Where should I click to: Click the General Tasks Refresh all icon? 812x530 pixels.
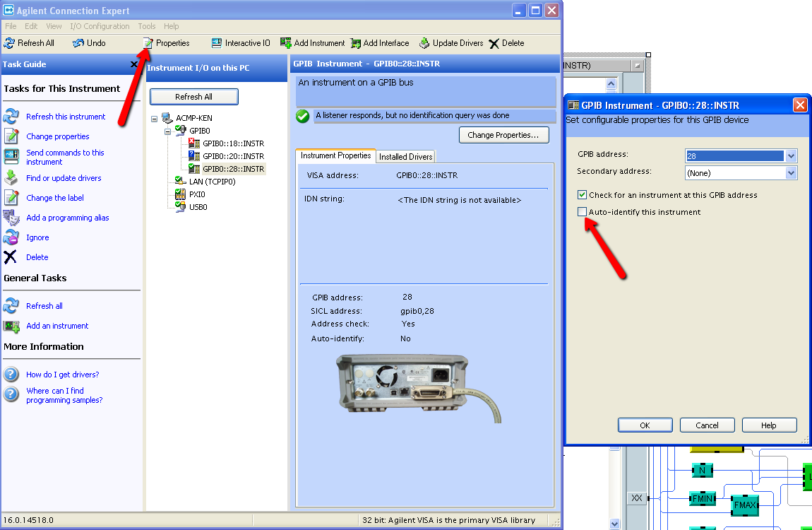[x=11, y=306]
